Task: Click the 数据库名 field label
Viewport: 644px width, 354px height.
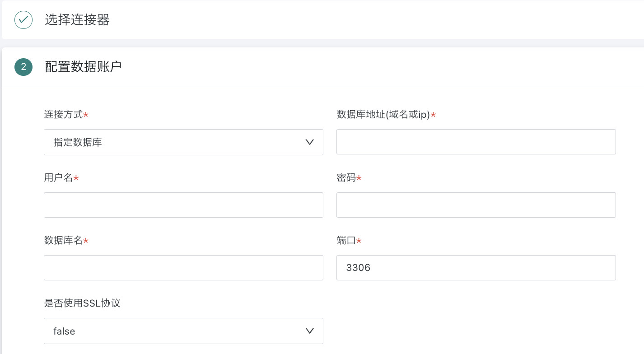Action: click(63, 241)
